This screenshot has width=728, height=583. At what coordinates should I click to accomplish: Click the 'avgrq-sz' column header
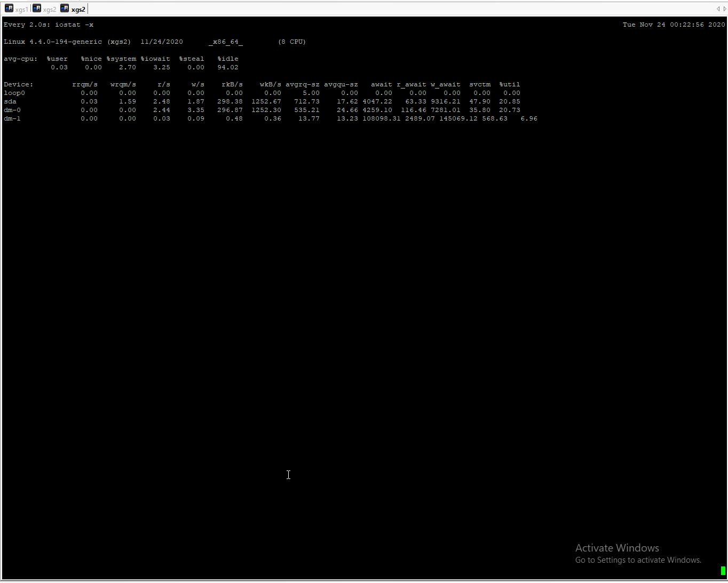click(x=303, y=84)
